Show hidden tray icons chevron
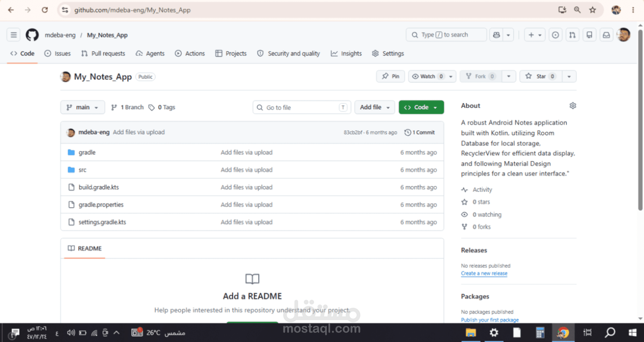This screenshot has height=342, width=644. pyautogui.click(x=117, y=332)
